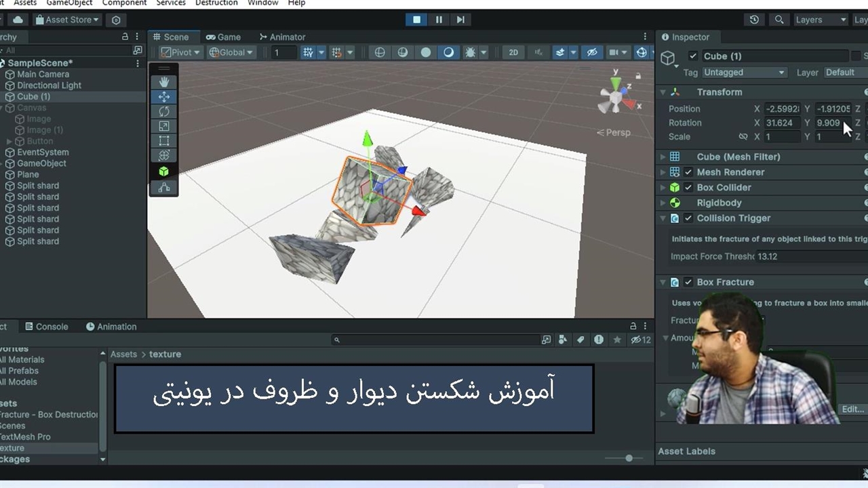This screenshot has width=868, height=488.
Task: Switch to the Animator tab
Action: point(282,37)
